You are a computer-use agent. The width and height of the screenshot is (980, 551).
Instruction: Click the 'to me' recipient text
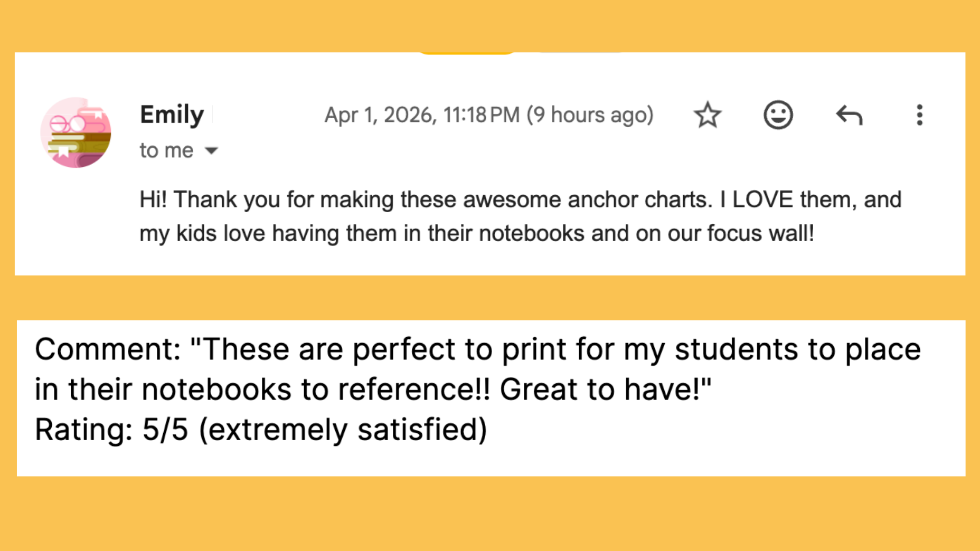pyautogui.click(x=166, y=151)
